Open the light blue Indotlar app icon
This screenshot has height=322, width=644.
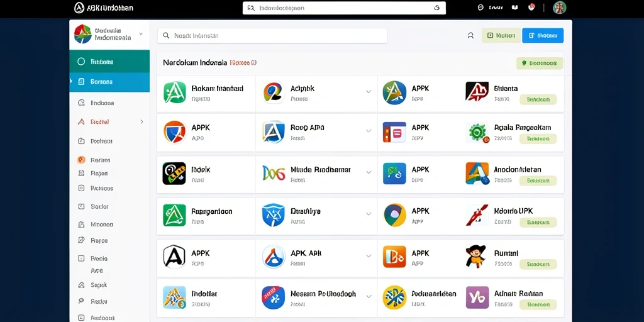(175, 297)
